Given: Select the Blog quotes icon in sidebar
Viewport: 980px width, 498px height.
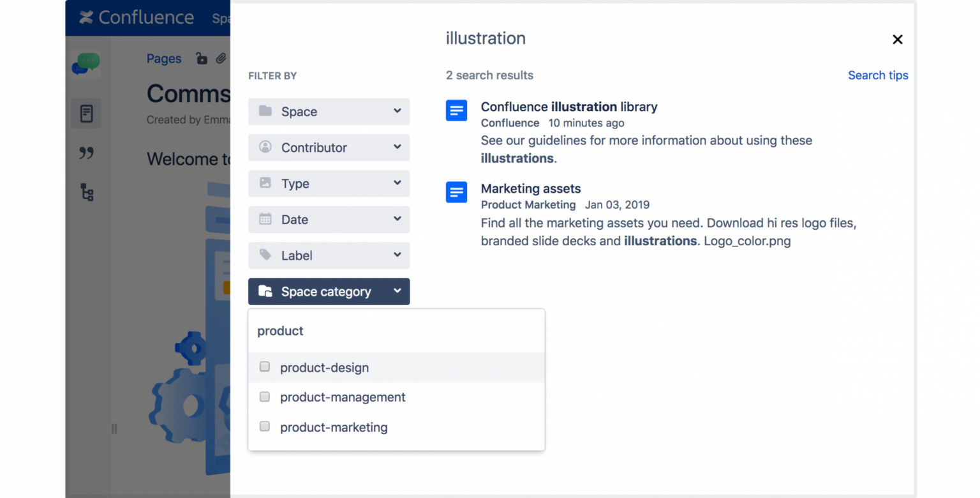Looking at the screenshot, I should tap(87, 153).
